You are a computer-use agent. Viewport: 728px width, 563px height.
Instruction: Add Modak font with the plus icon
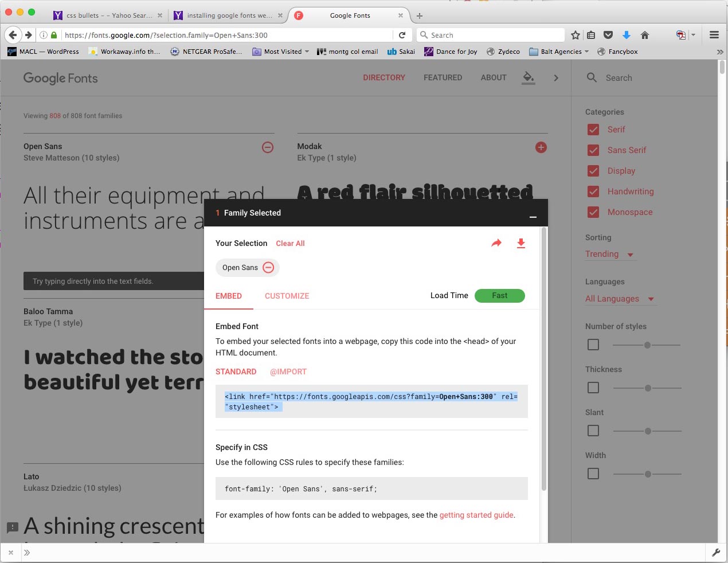pos(541,147)
